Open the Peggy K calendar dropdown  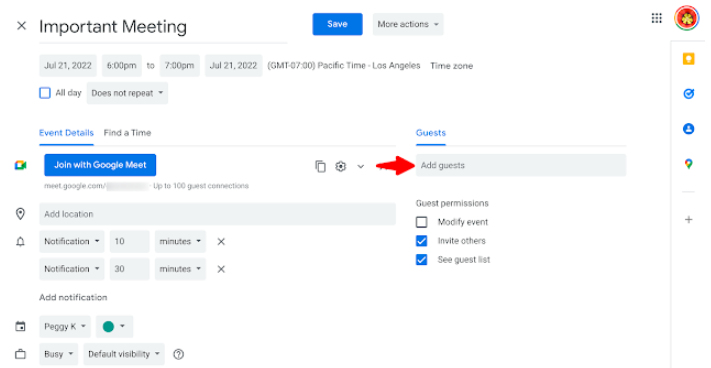[x=65, y=326]
